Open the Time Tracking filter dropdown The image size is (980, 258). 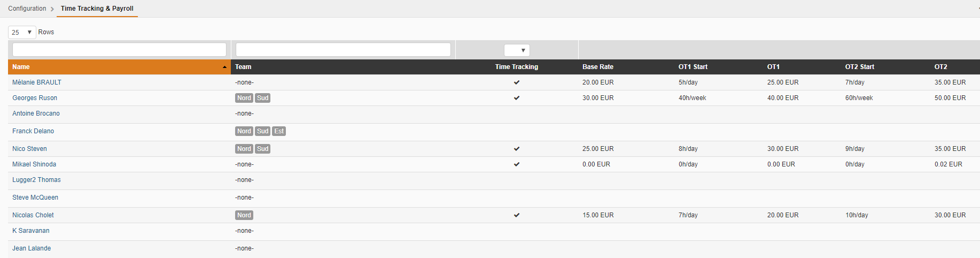tap(517, 50)
